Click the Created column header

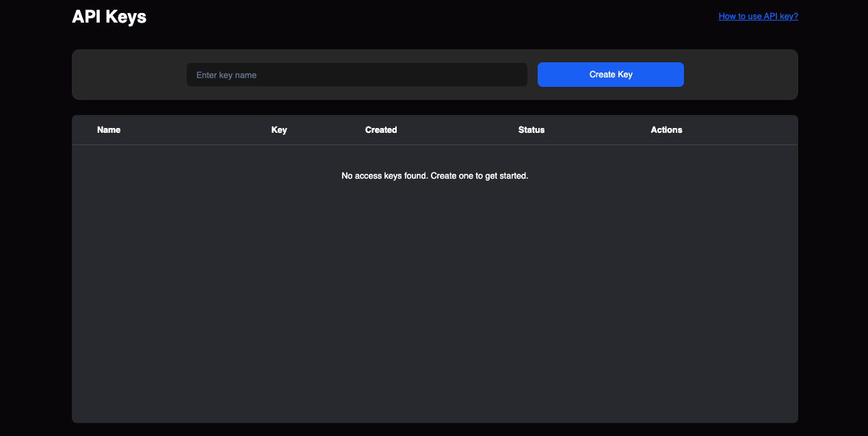(381, 130)
